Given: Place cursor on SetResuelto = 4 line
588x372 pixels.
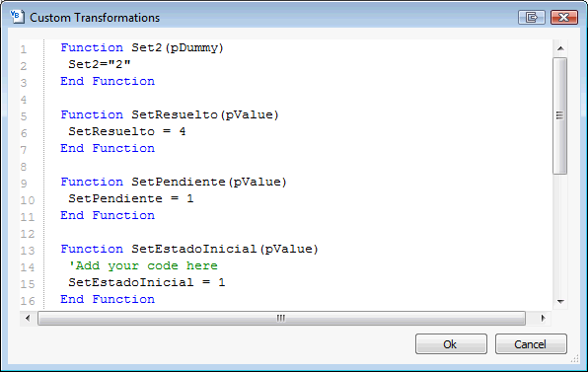Looking at the screenshot, I should click(126, 131).
